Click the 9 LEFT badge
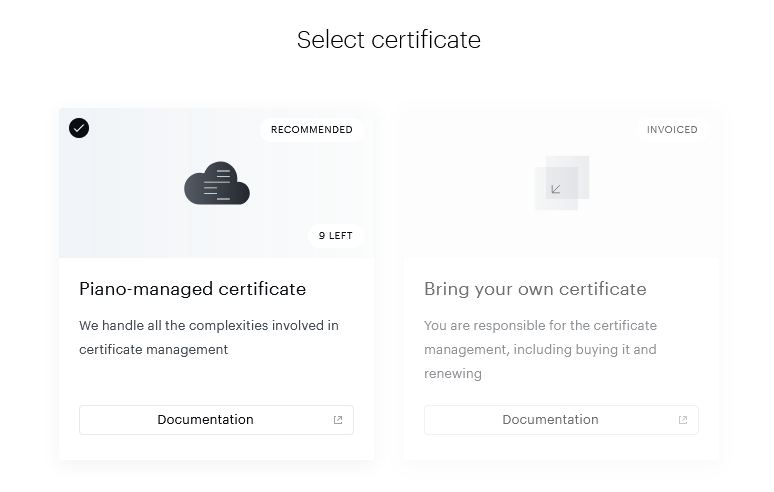Viewport: 774px width, 492px height. [x=335, y=236]
